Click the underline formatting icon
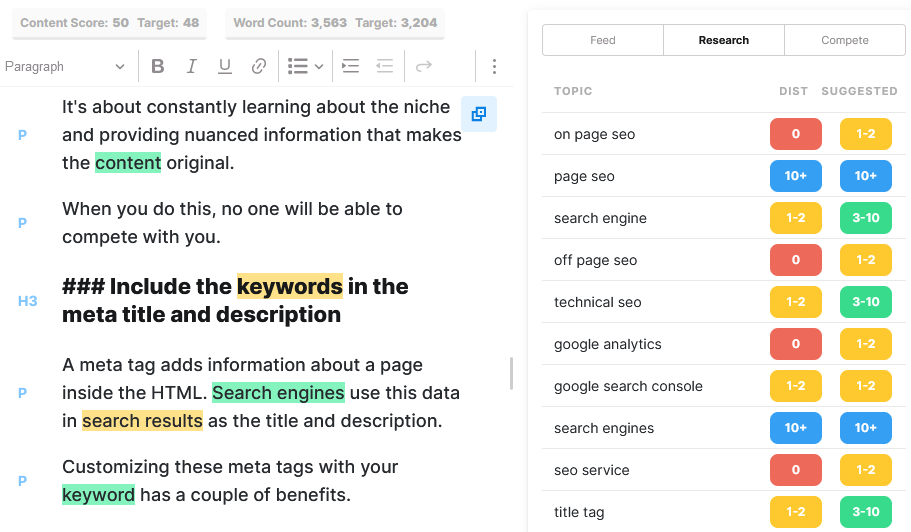This screenshot has height=532, width=911. pos(225,67)
